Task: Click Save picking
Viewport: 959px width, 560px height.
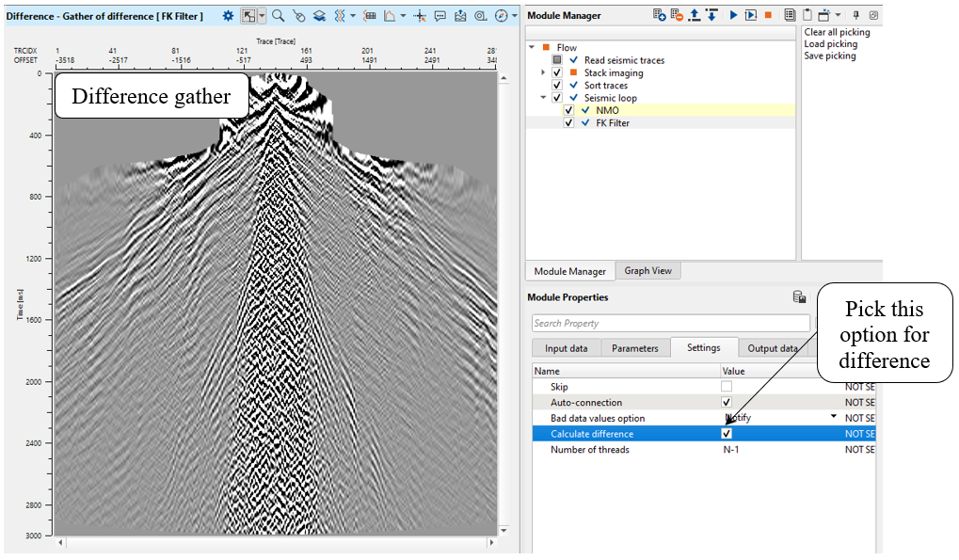Action: click(x=829, y=56)
